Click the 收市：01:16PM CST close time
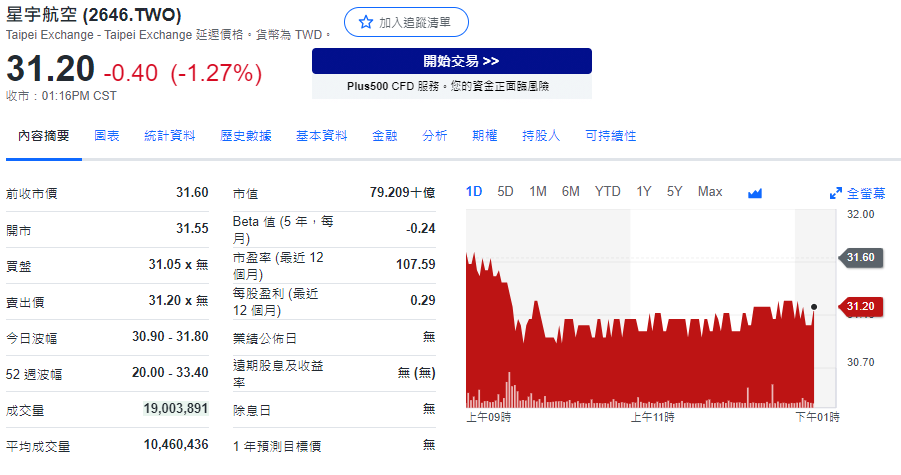The height and width of the screenshot is (475, 901). coord(61,96)
